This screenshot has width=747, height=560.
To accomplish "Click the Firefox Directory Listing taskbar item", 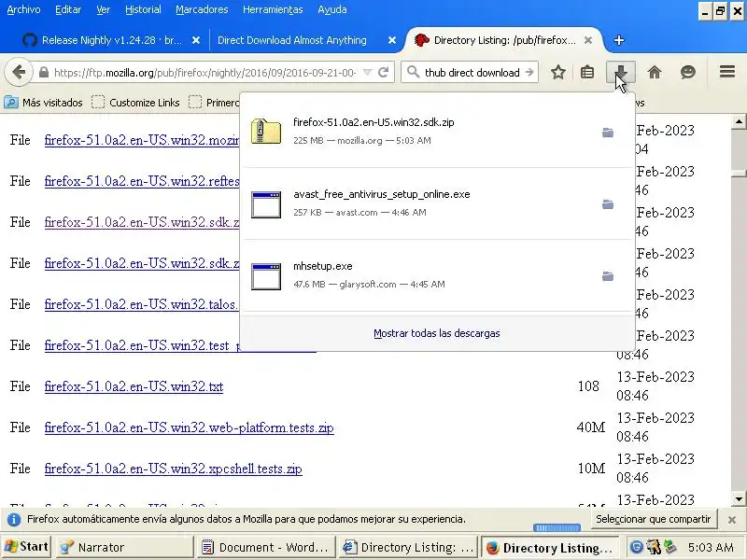I will [550, 548].
